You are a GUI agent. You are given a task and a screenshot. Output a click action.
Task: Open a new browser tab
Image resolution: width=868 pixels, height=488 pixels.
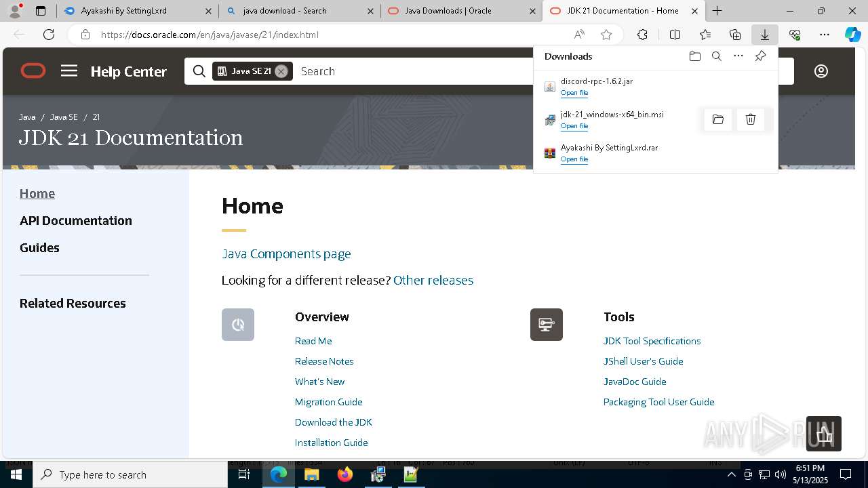(x=717, y=11)
